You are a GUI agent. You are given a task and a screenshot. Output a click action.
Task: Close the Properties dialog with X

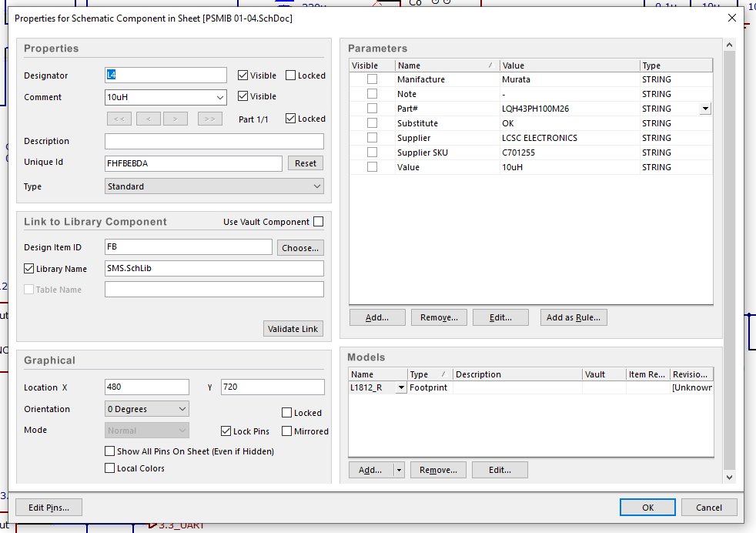(x=732, y=18)
